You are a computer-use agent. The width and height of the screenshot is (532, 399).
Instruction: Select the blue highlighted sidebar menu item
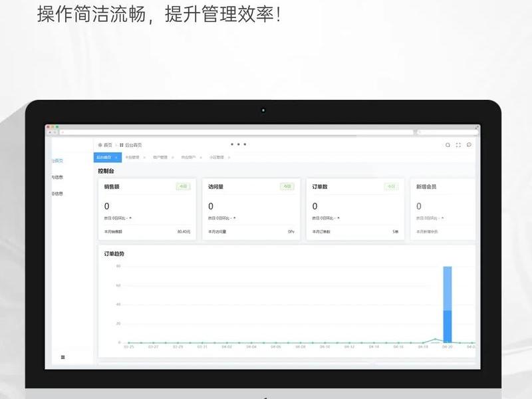pyautogui.click(x=58, y=161)
